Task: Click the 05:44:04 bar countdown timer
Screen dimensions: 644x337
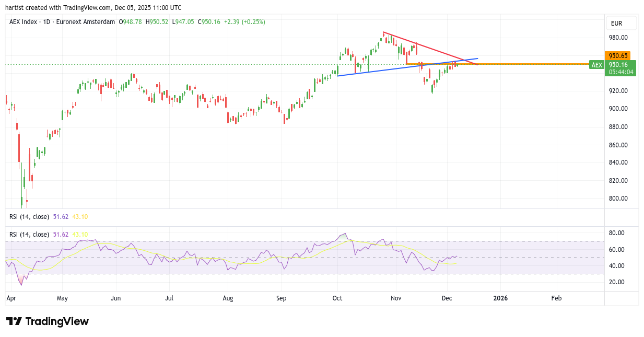Action: [x=620, y=72]
